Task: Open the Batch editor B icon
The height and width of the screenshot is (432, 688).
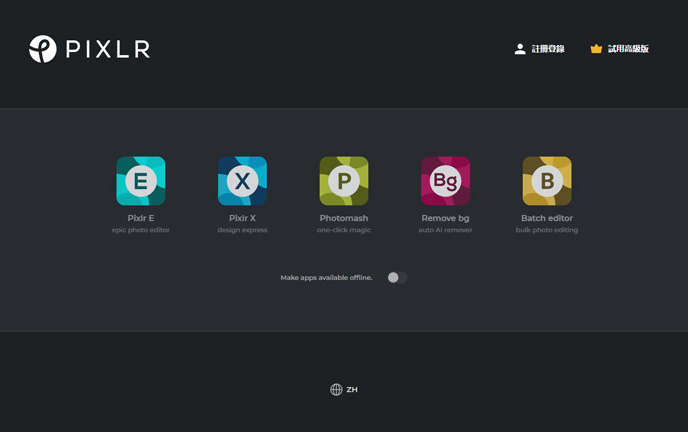Action: 547,181
